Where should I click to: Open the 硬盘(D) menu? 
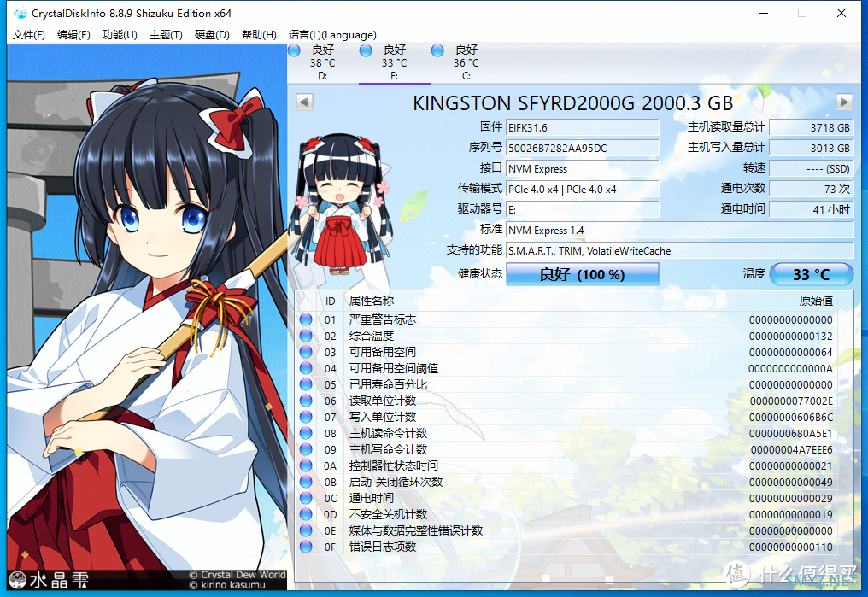(212, 35)
